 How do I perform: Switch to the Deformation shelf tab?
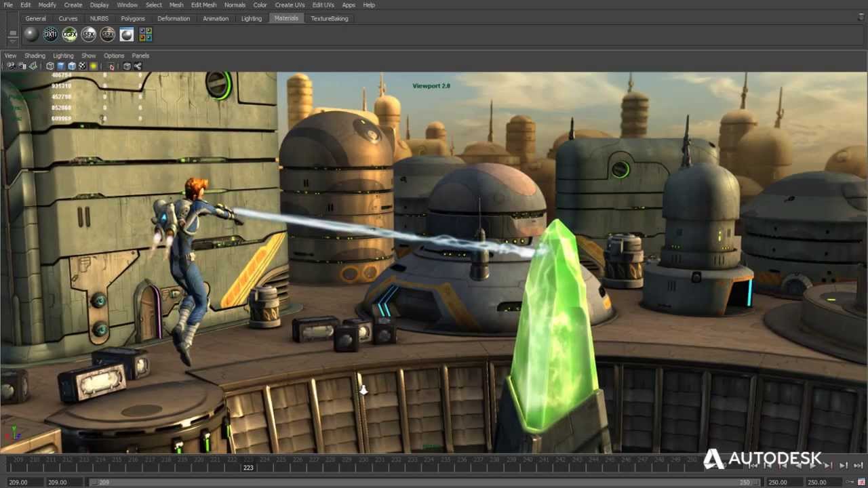coord(174,18)
